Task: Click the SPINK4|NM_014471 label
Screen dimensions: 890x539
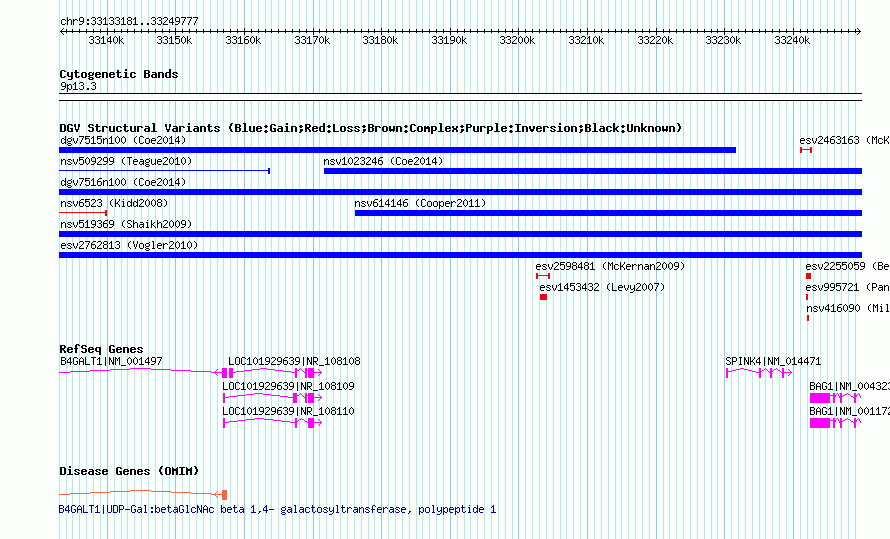Action: tap(773, 361)
